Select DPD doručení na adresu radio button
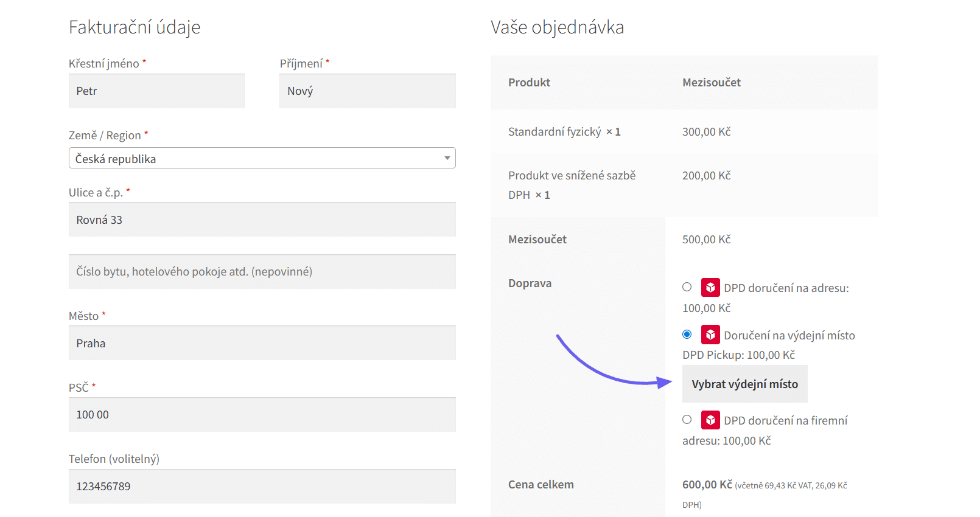 click(687, 287)
